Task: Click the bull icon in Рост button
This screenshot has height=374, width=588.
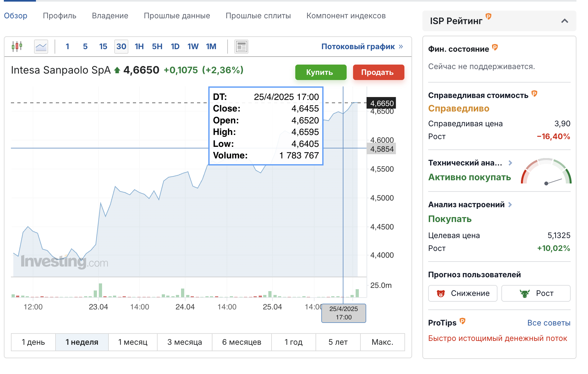Action: click(x=525, y=293)
